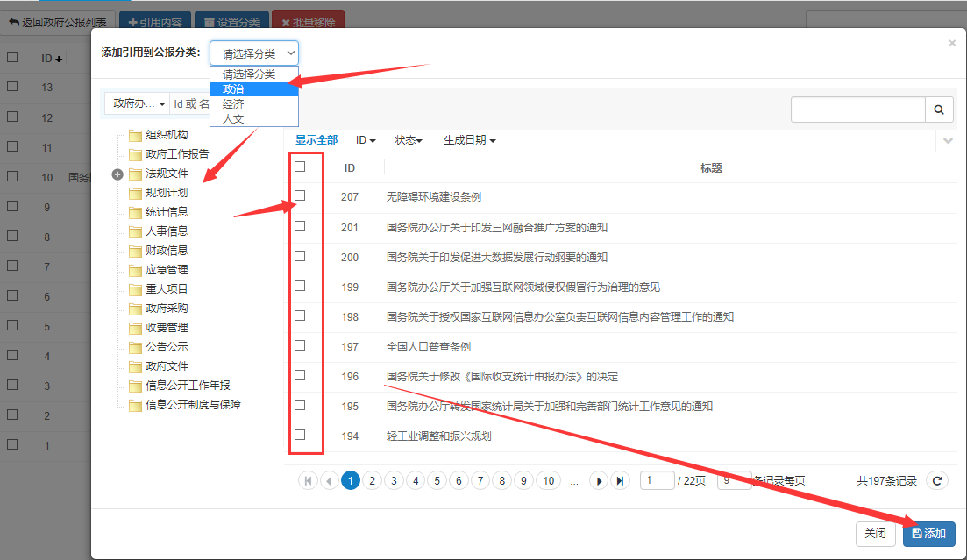Click the 关闭 button
The height and width of the screenshot is (560, 967).
875,534
